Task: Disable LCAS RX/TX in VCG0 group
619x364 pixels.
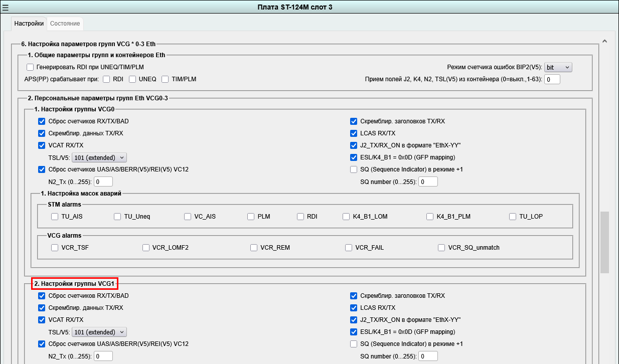Action: point(354,133)
